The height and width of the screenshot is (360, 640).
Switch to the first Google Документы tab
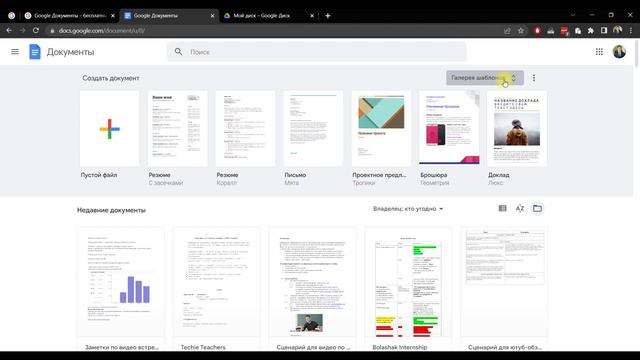click(x=69, y=16)
